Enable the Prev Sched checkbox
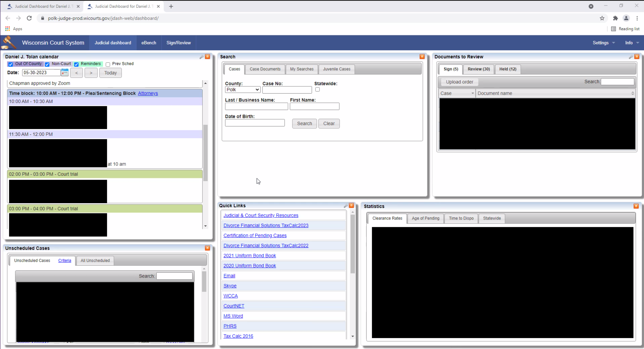This screenshot has height=349, width=644. (108, 64)
